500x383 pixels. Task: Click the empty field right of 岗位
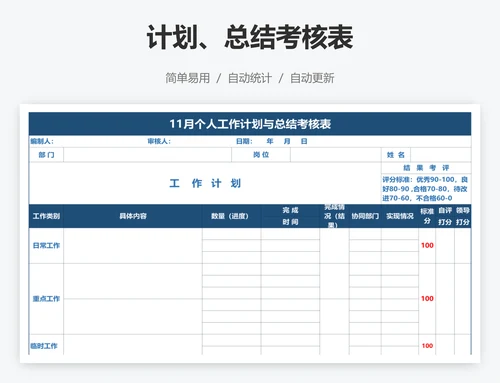point(336,155)
